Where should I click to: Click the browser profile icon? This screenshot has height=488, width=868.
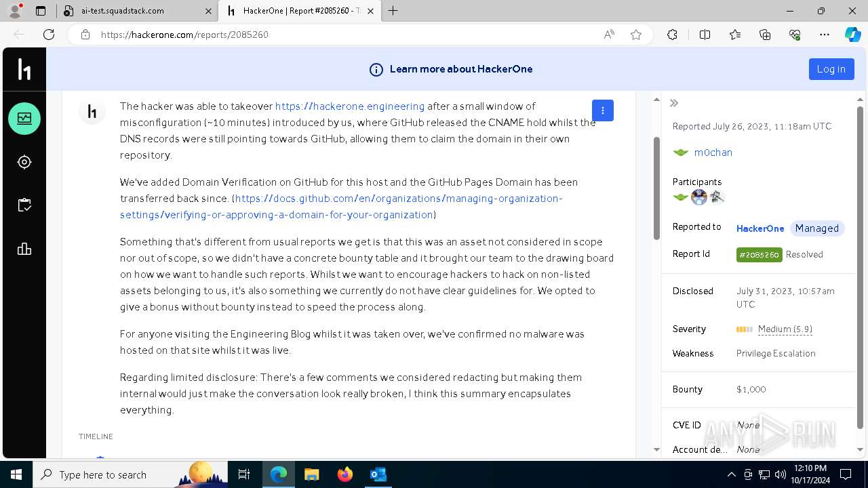click(15, 11)
